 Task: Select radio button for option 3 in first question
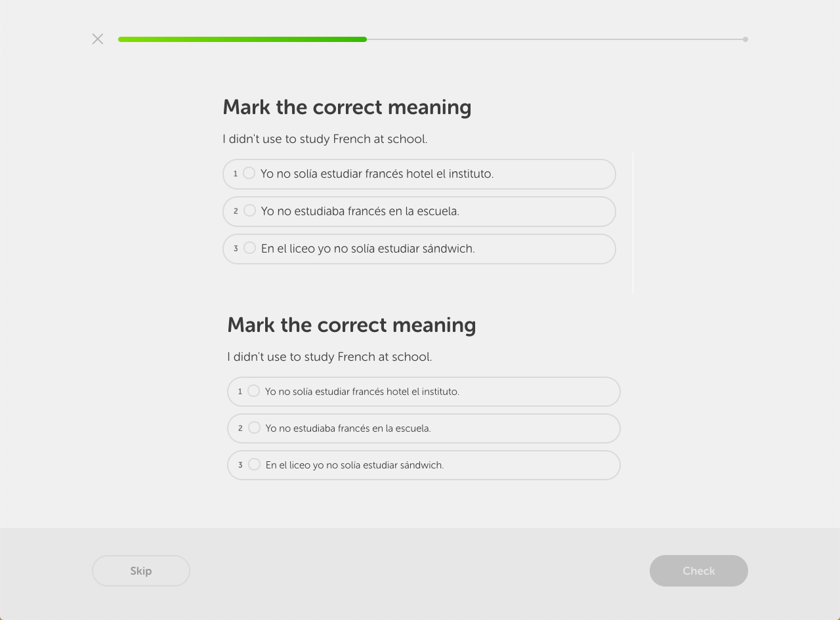point(250,248)
